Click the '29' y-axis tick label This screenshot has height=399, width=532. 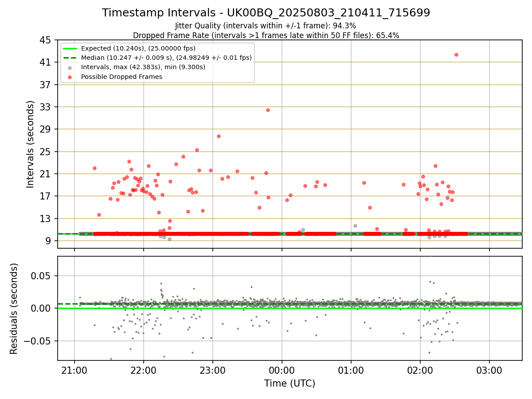point(45,129)
